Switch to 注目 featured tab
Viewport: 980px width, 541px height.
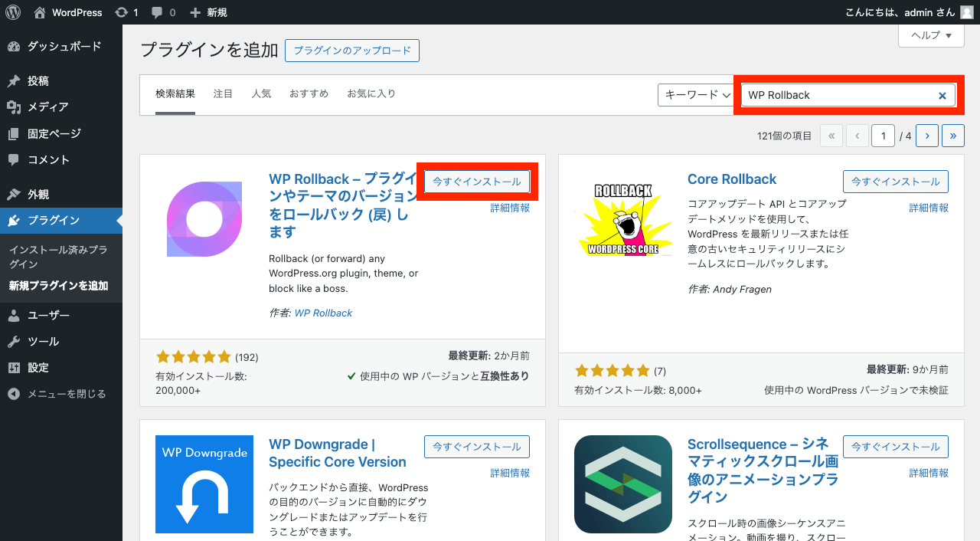[224, 94]
